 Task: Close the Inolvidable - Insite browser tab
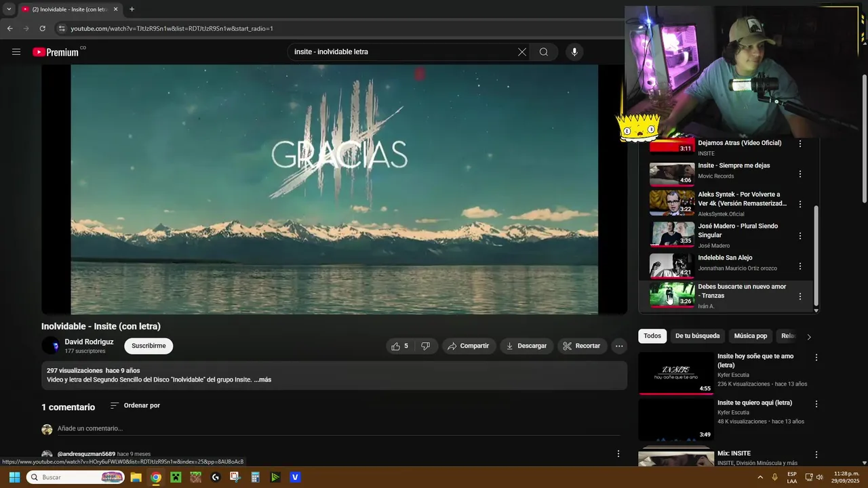pyautogui.click(x=115, y=9)
